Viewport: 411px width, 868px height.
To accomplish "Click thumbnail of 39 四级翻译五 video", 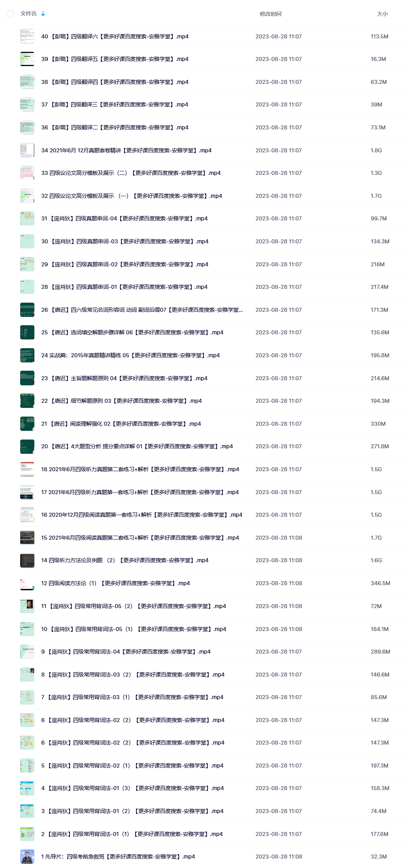I will [x=27, y=59].
